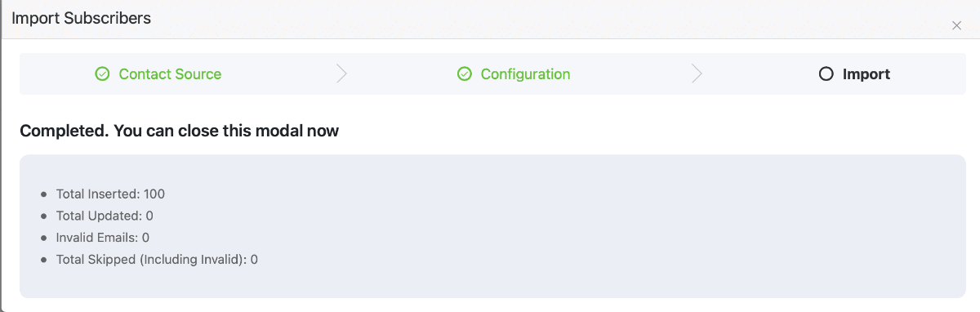Click the bullet beside Invalid Emails
Screen dimensions: 980x312
coord(43,238)
